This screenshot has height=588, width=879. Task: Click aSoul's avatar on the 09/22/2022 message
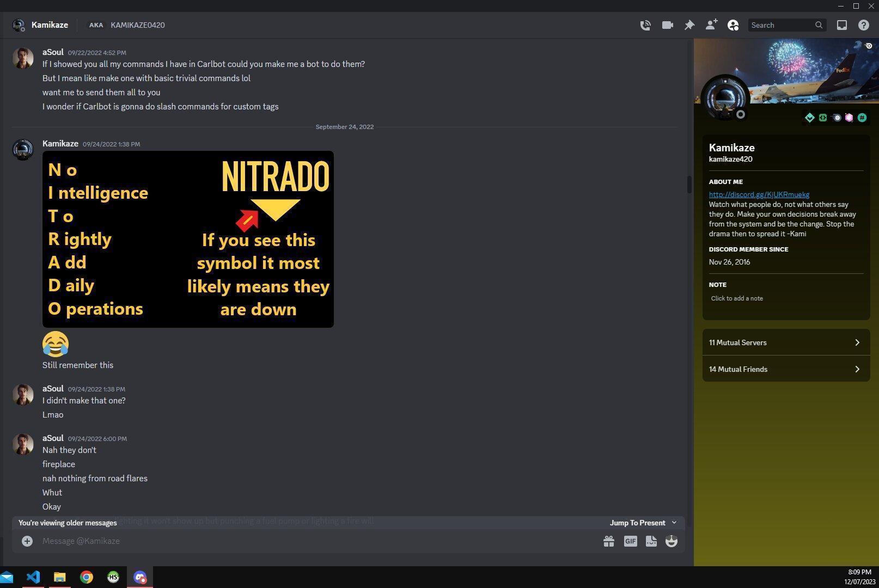click(23, 58)
